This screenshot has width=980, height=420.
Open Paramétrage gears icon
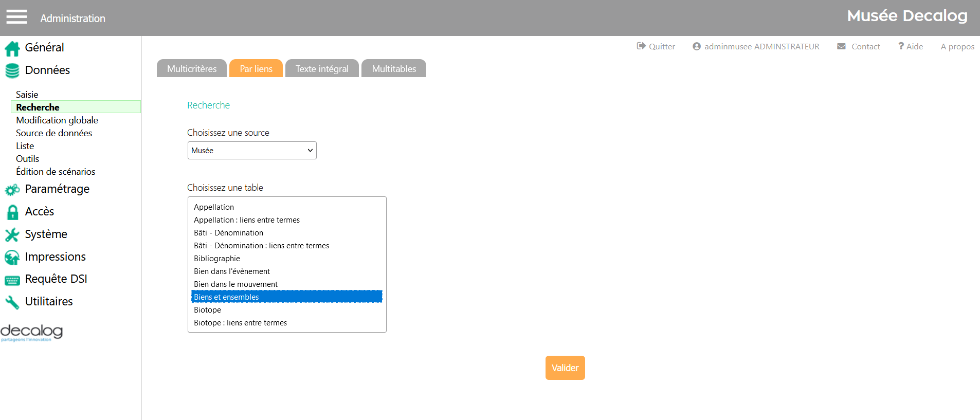12,190
